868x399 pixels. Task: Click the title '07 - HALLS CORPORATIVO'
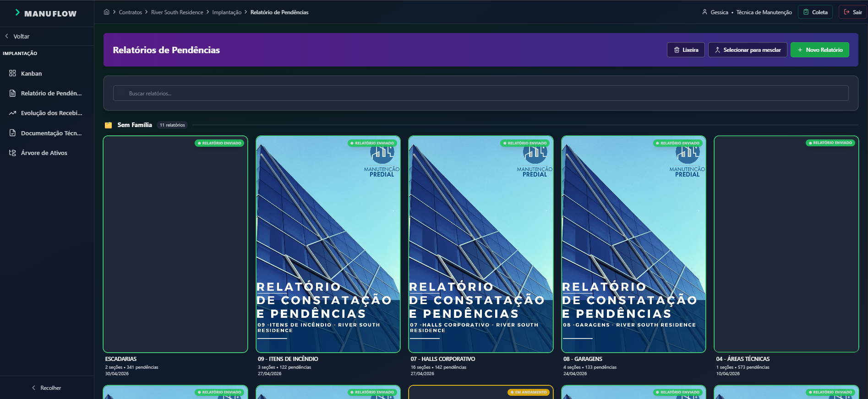click(x=443, y=359)
